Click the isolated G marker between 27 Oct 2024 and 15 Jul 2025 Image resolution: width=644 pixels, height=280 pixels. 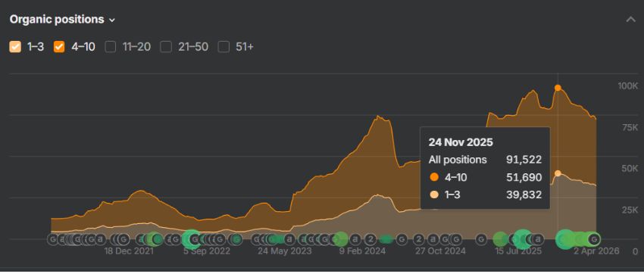(x=481, y=238)
